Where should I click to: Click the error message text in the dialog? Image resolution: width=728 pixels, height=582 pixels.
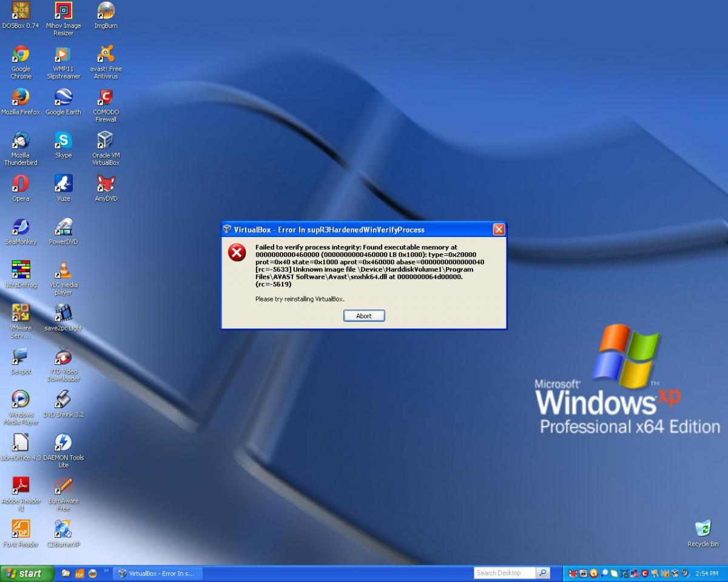click(x=369, y=266)
